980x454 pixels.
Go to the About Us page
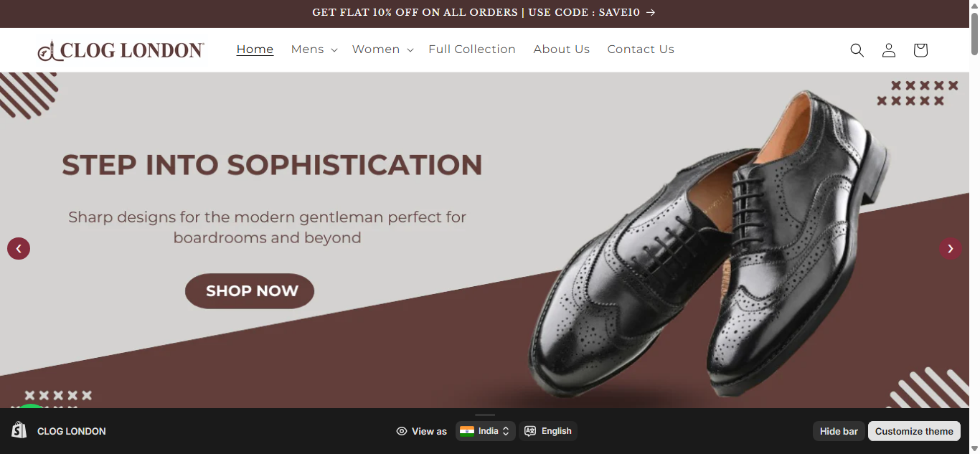click(x=562, y=49)
